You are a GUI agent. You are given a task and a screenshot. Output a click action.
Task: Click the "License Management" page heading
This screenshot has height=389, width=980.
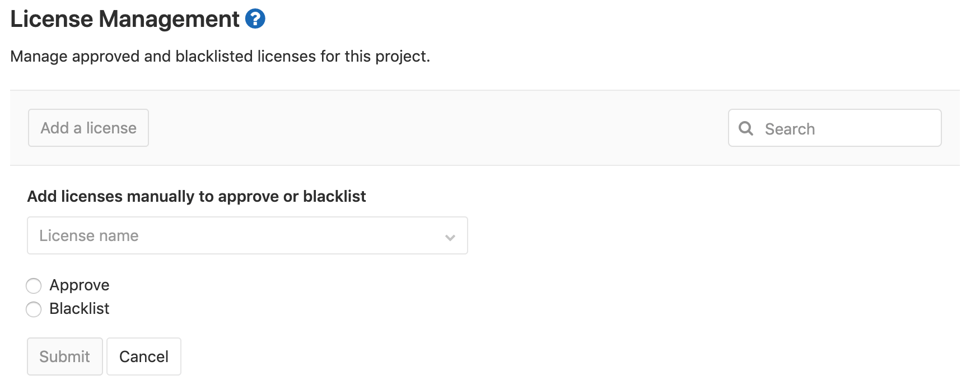(x=125, y=19)
